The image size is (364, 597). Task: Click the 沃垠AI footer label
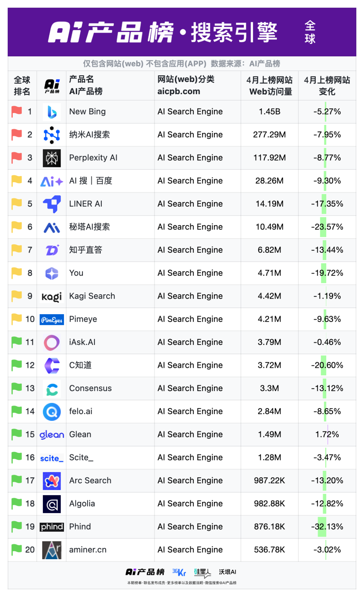pos(227,572)
